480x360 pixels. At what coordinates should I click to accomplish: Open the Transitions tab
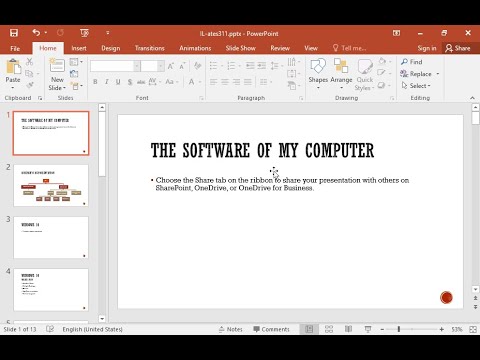pyautogui.click(x=150, y=48)
